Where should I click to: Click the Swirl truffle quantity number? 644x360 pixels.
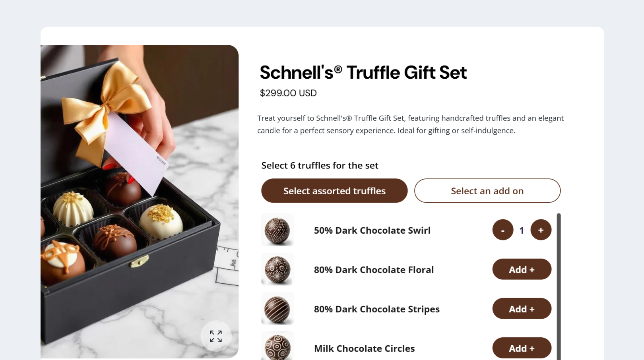[x=522, y=230]
